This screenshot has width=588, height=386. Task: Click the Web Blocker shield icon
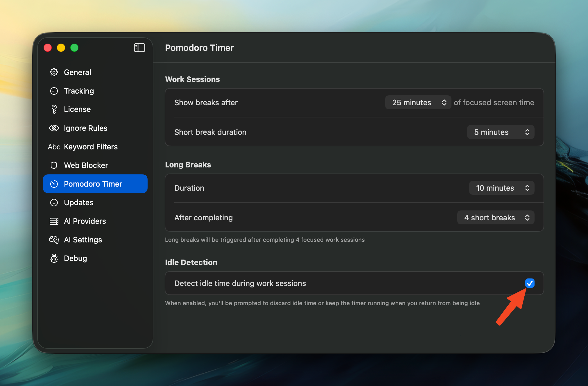click(54, 165)
